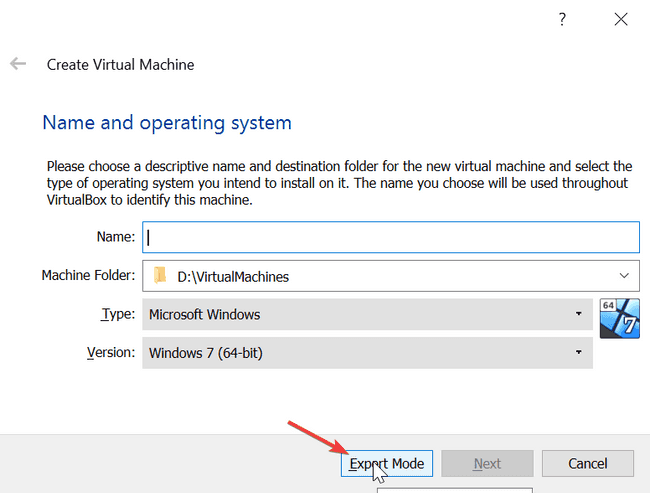Click the 'Create Virtual Machine' title text

[x=120, y=65]
